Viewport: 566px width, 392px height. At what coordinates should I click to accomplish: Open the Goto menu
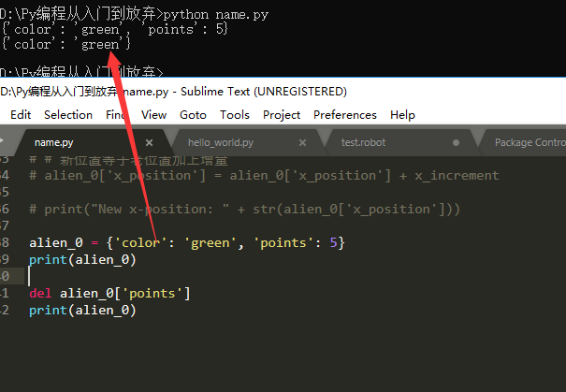coord(193,115)
